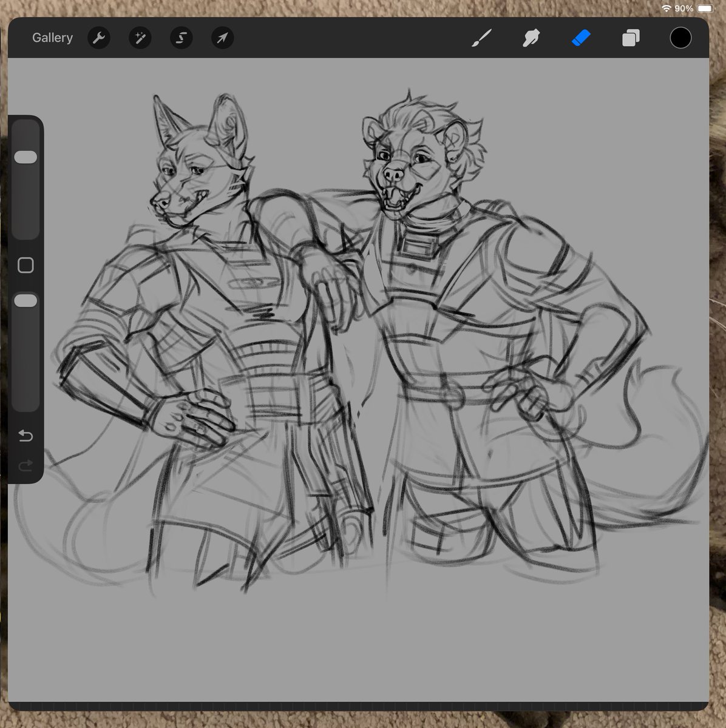Select the Eraser tool

(x=581, y=38)
